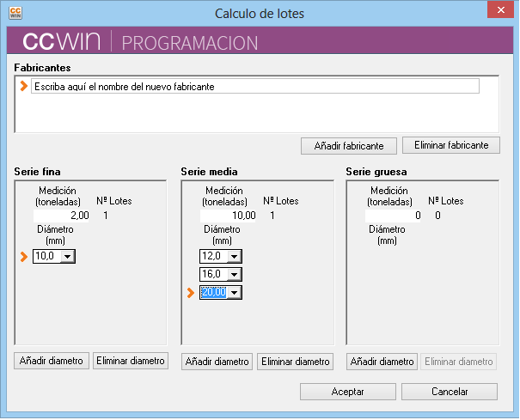Click the CCWIN app icon in title bar
Viewport: 520px width, 420px height.
click(15, 13)
